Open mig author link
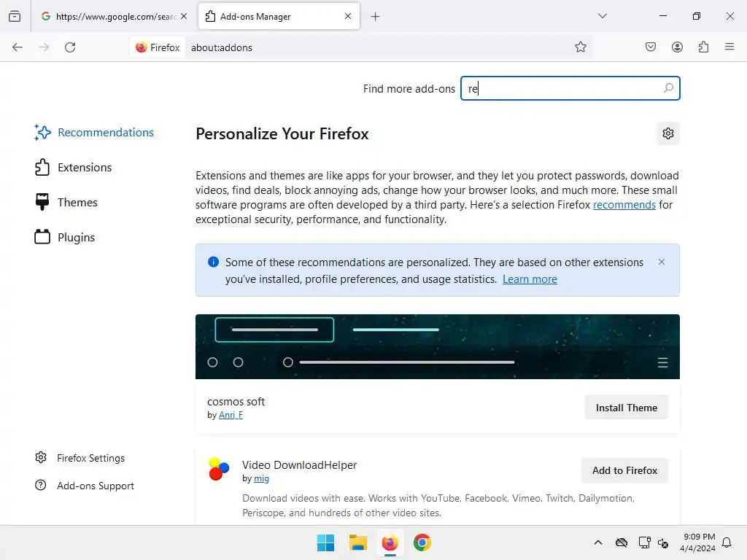Image resolution: width=747 pixels, height=560 pixels. (261, 478)
